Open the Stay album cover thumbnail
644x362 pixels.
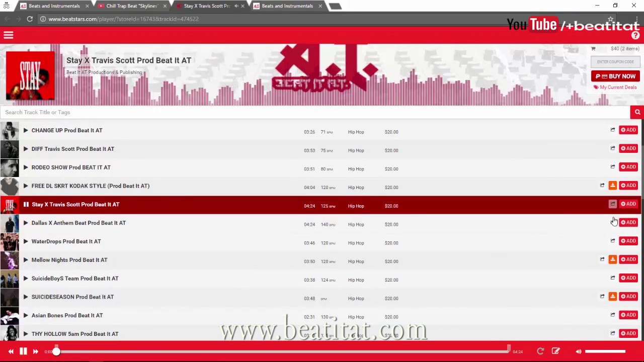pyautogui.click(x=30, y=75)
